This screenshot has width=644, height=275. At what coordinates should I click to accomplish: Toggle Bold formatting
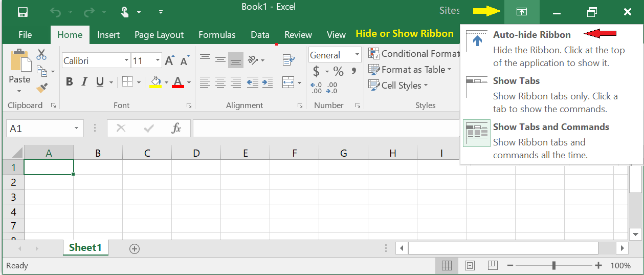(70, 82)
